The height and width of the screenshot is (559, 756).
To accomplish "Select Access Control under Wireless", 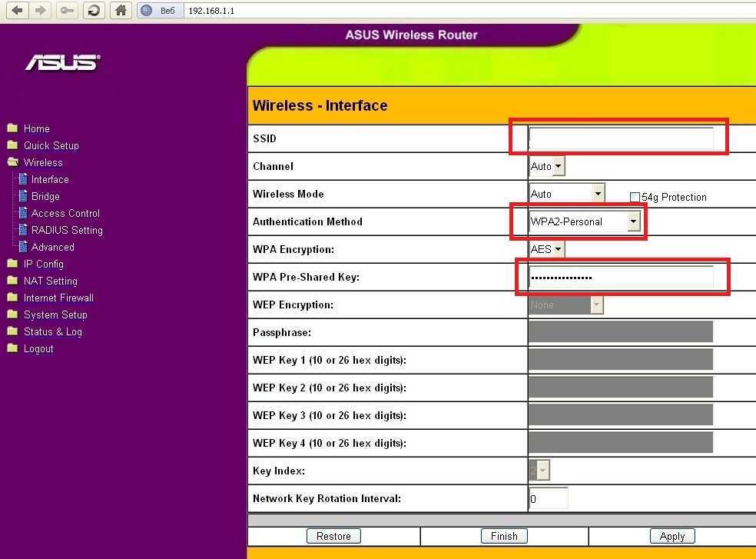I will tap(65, 213).
